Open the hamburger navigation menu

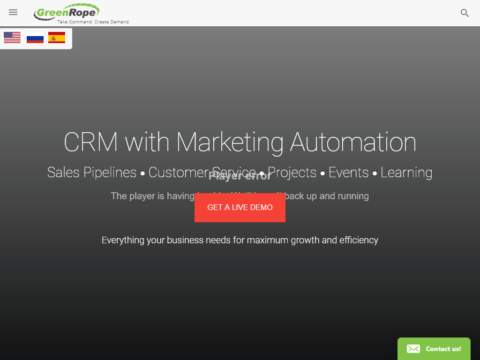tap(13, 12)
